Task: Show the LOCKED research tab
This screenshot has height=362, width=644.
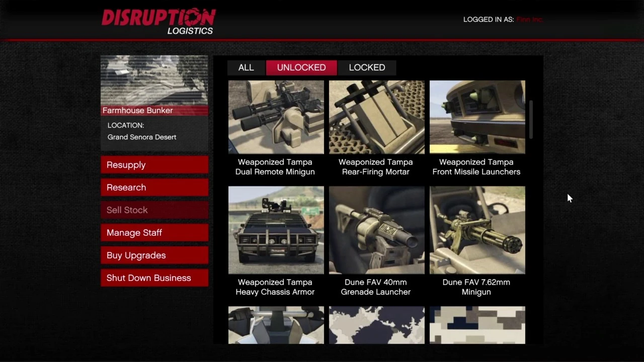Action: (x=367, y=67)
